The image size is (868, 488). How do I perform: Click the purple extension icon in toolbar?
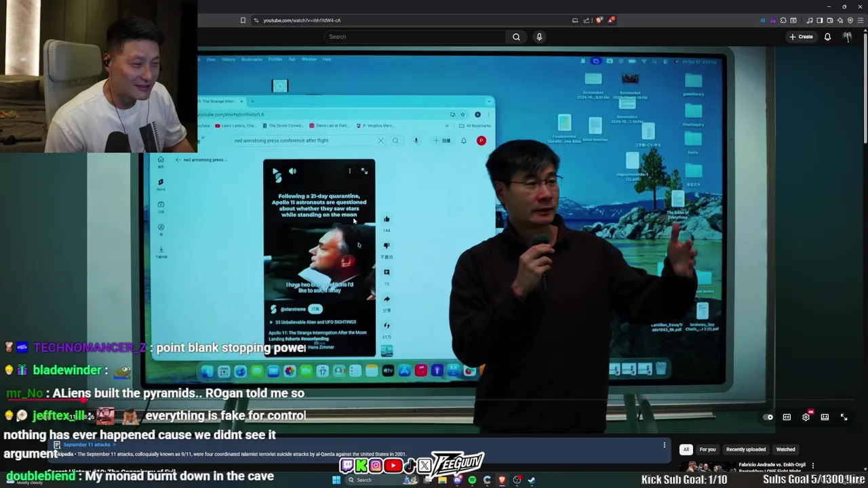(773, 20)
